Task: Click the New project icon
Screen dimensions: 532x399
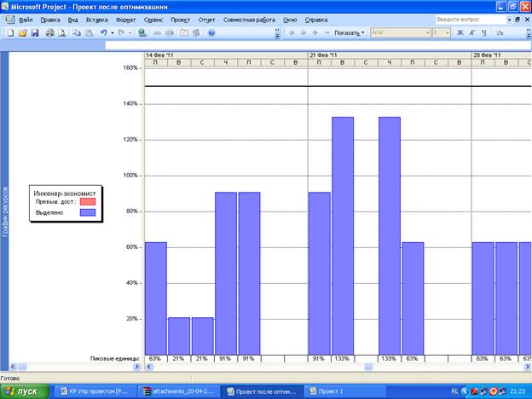Action: click(x=9, y=32)
